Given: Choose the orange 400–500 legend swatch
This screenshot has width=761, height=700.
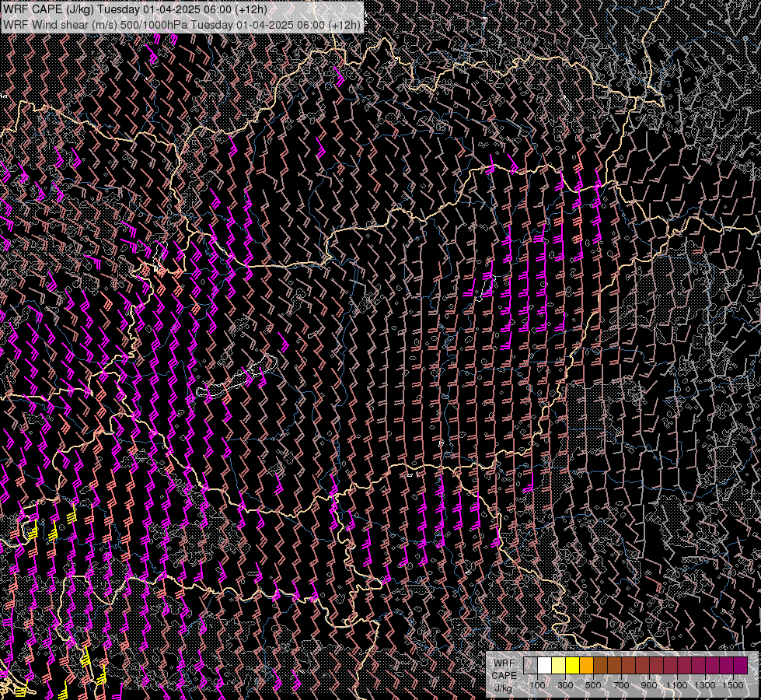Looking at the screenshot, I should tap(587, 665).
